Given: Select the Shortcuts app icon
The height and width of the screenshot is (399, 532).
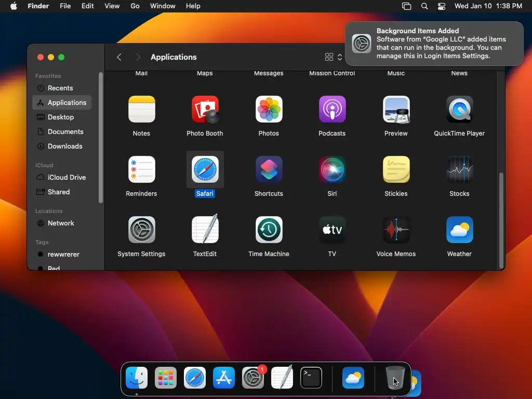Looking at the screenshot, I should pyautogui.click(x=269, y=169).
